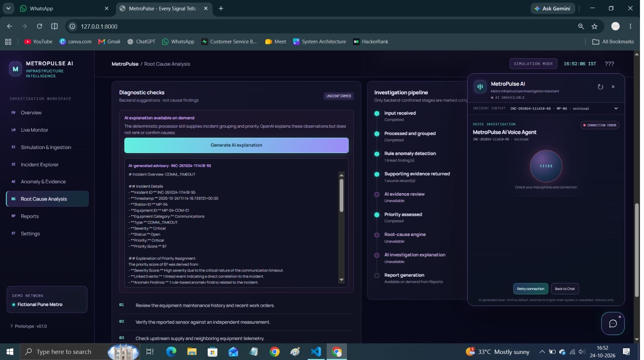Open the floating chat bubble icon

click(x=613, y=323)
